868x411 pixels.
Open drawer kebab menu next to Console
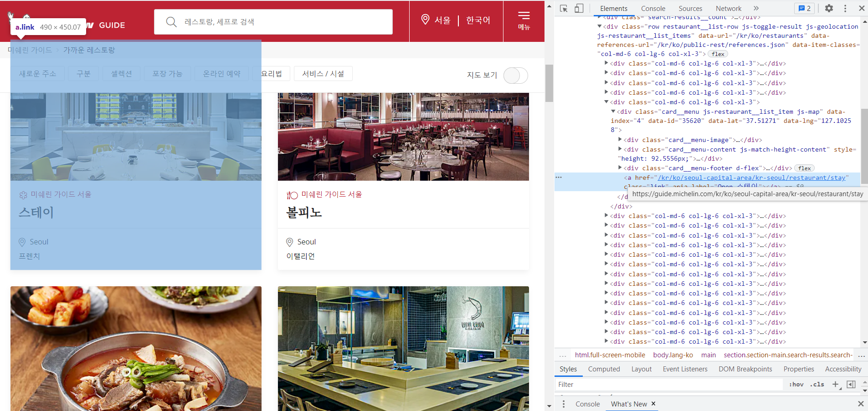(x=564, y=404)
